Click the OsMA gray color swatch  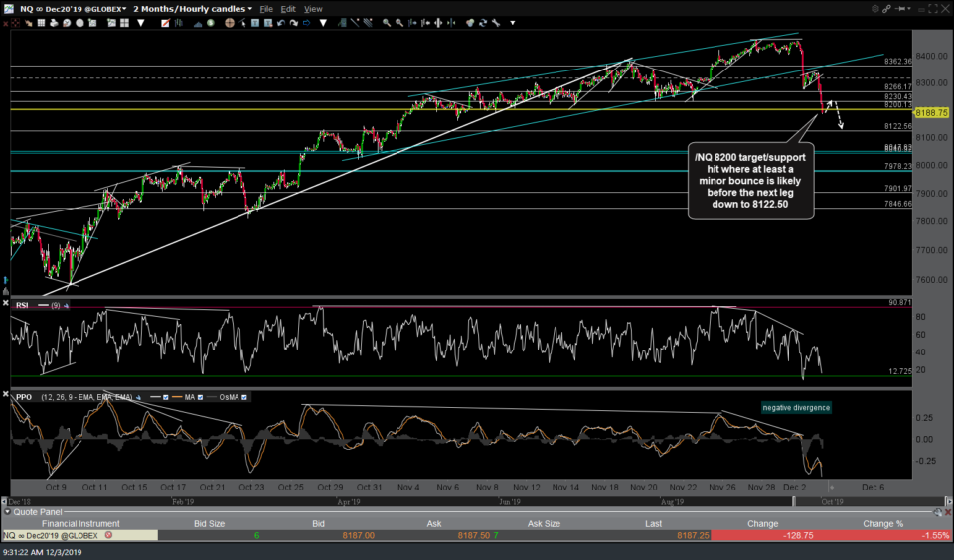(x=211, y=397)
